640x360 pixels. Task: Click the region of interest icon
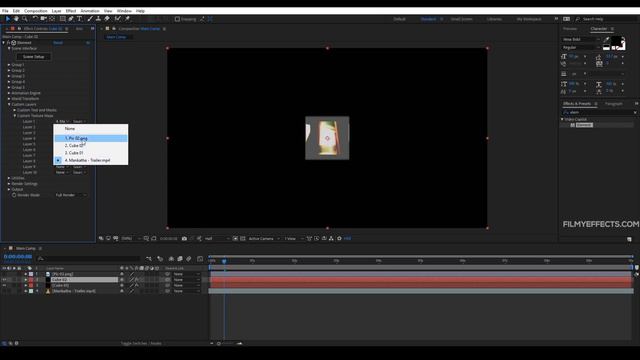point(235,238)
